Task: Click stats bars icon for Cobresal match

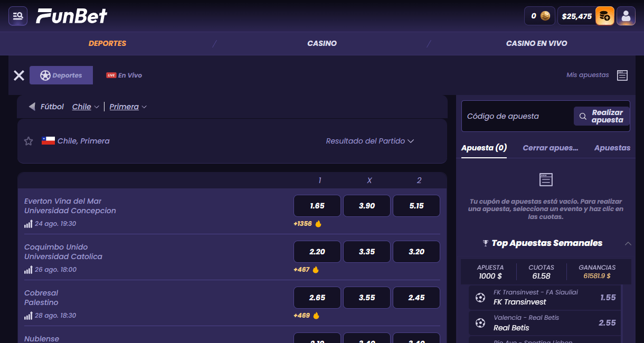Action: tap(29, 316)
